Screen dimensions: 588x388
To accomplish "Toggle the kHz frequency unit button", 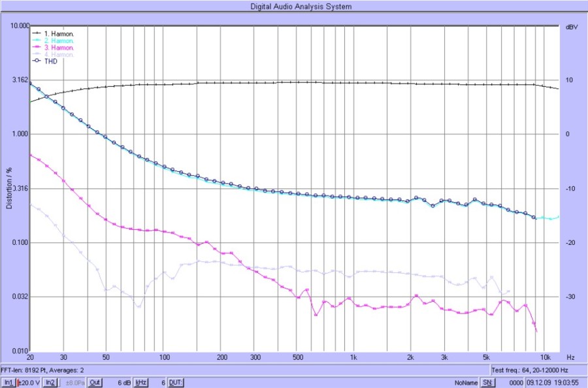I will [140, 382].
